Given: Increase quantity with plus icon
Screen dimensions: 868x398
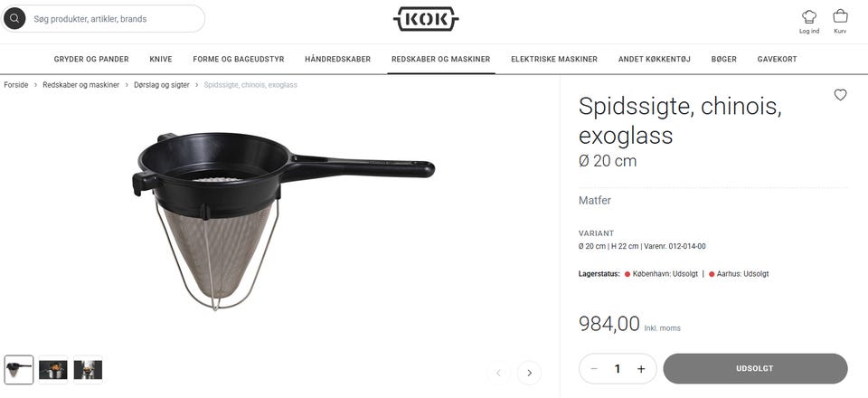Looking at the screenshot, I should coord(641,369).
